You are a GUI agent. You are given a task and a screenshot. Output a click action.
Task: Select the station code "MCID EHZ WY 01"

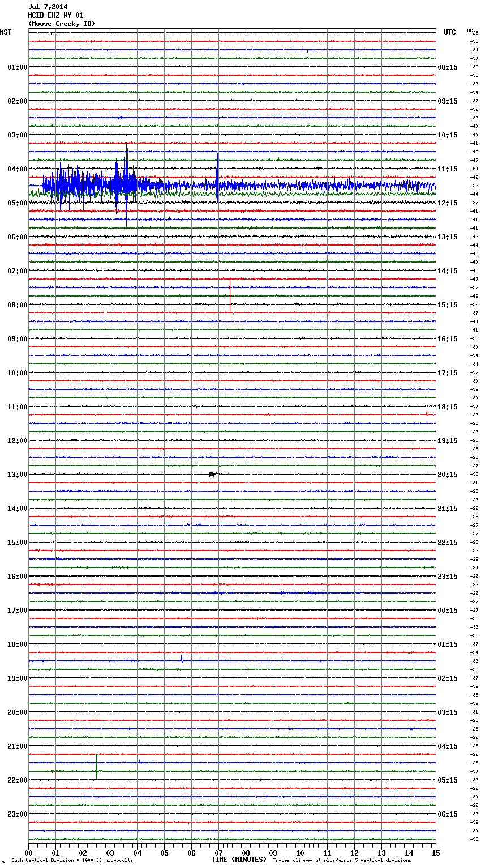pos(55,15)
